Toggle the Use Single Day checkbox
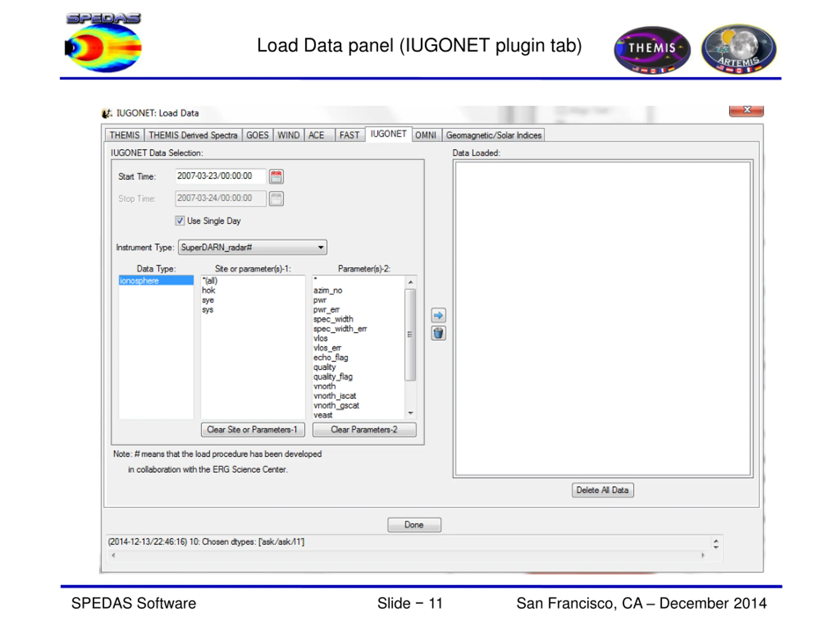This screenshot has width=840, height=630. tap(179, 220)
